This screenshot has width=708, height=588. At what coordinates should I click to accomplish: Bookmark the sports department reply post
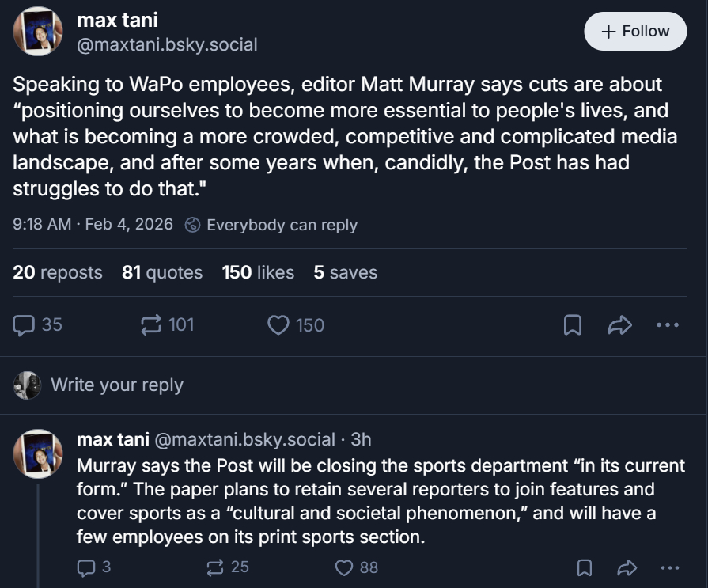click(x=585, y=567)
